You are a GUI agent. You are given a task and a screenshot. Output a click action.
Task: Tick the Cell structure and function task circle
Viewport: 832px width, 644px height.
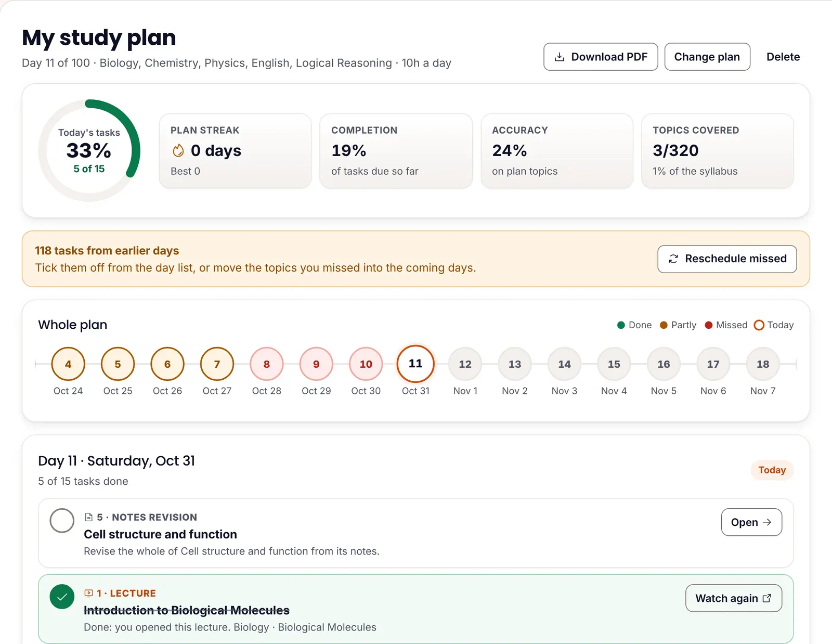pyautogui.click(x=62, y=521)
